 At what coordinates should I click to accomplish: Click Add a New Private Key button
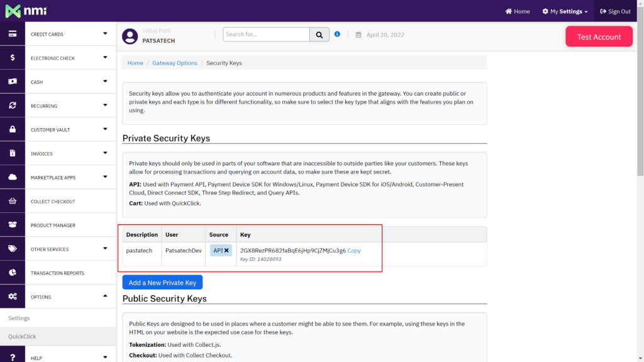[x=162, y=283]
